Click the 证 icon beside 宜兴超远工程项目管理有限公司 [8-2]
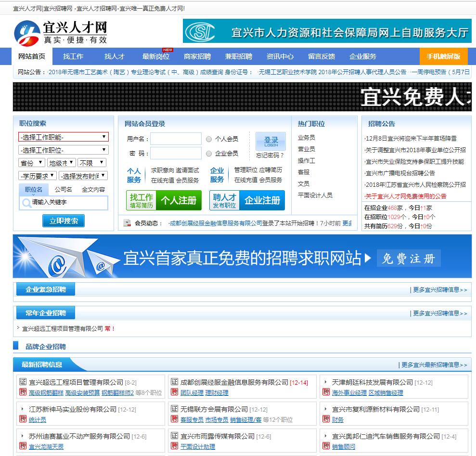This screenshot has height=456, width=476. click(x=23, y=381)
